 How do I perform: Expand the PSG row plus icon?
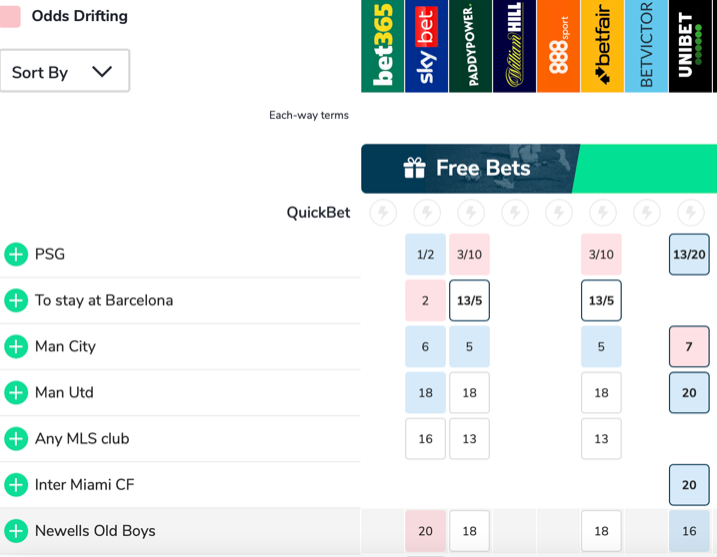pyautogui.click(x=16, y=254)
